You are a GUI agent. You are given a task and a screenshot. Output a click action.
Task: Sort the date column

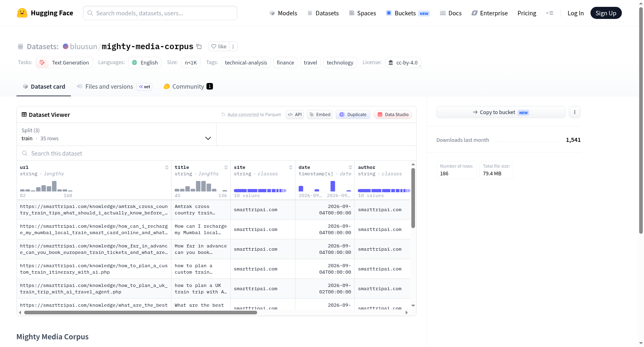pos(350,167)
